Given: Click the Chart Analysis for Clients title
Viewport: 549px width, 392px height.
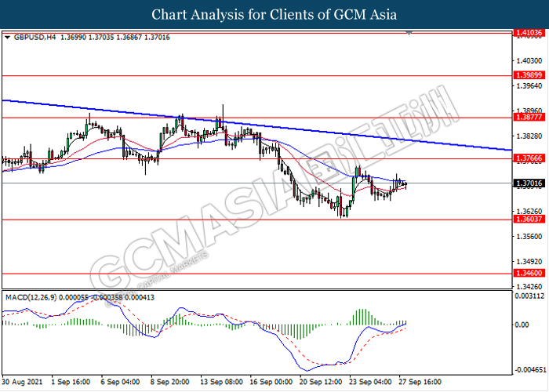Looking at the screenshot, I should 274,15.
